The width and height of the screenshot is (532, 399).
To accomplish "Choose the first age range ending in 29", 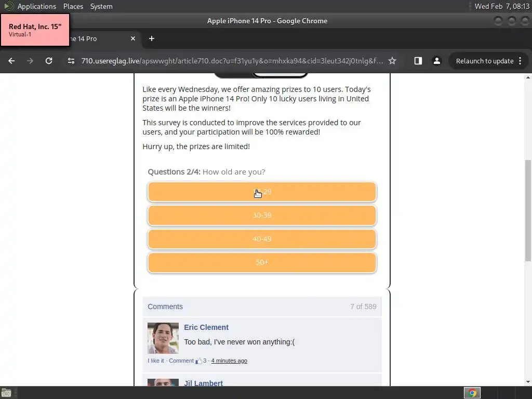I will click(262, 192).
